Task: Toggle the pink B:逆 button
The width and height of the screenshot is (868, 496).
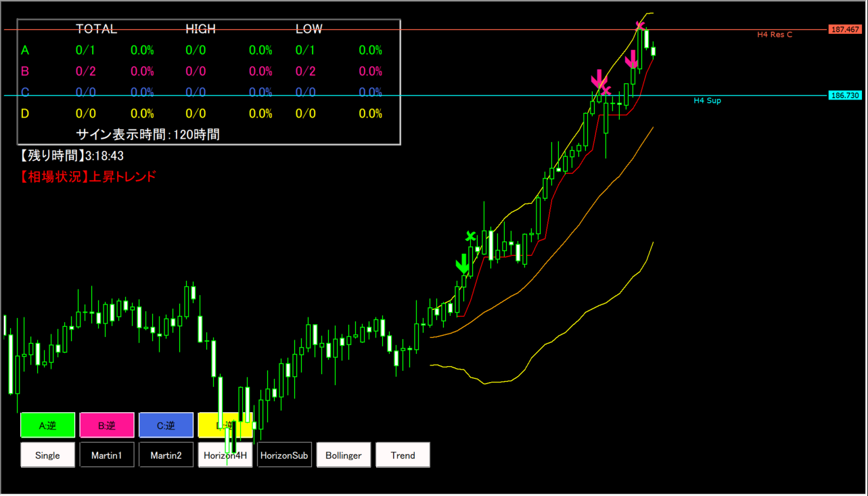Action: pyautogui.click(x=107, y=426)
